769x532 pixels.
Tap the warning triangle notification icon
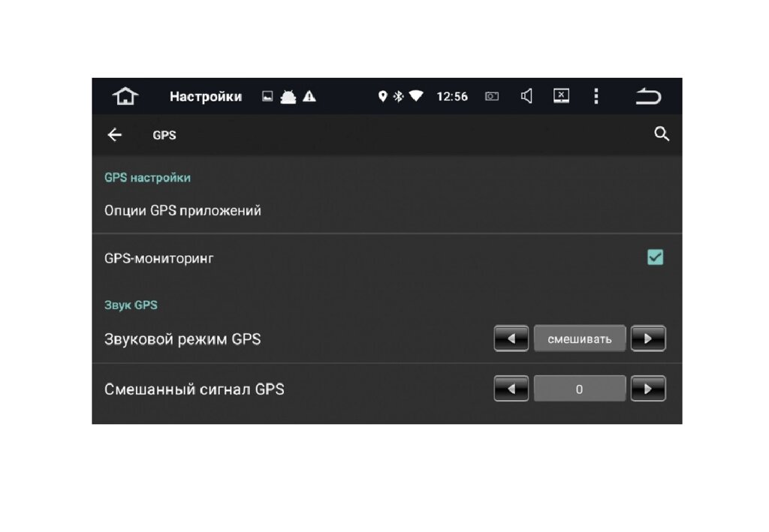coord(309,97)
